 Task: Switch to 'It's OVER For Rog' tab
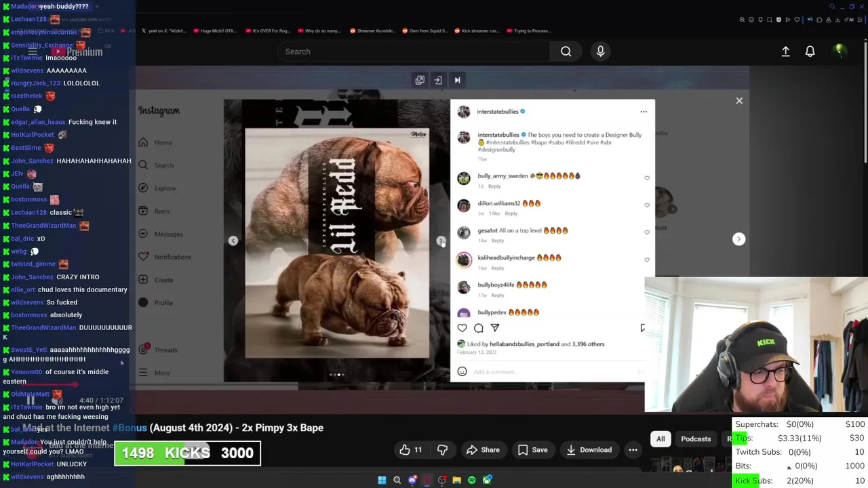click(269, 30)
